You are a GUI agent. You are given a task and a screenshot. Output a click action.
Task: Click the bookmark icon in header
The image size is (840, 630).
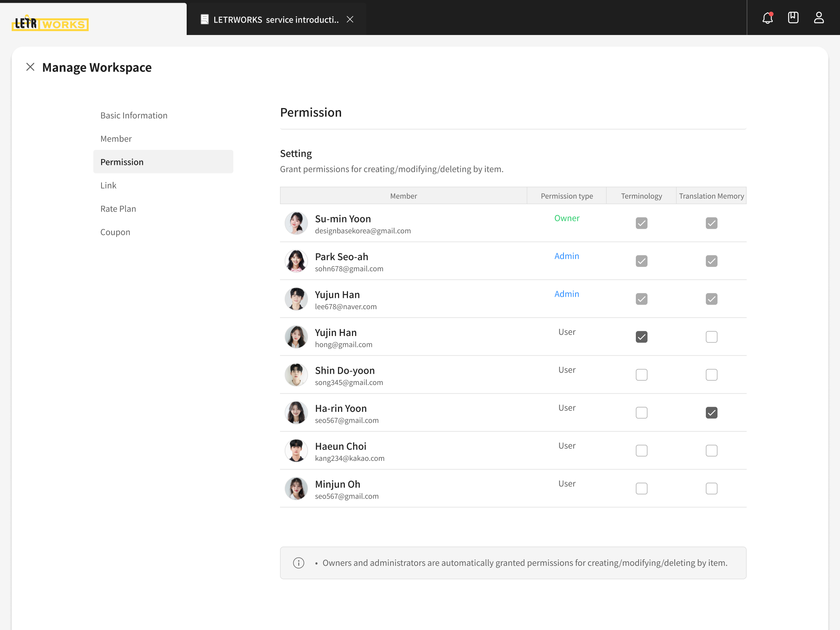793,18
